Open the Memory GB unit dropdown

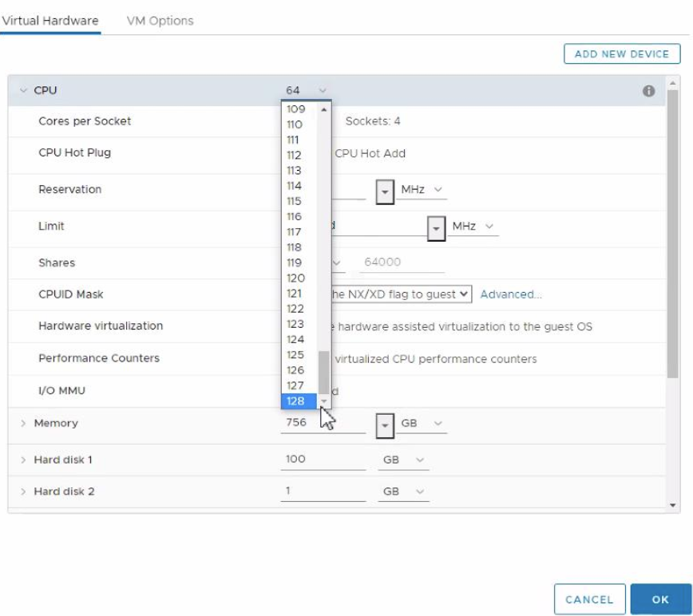click(423, 424)
